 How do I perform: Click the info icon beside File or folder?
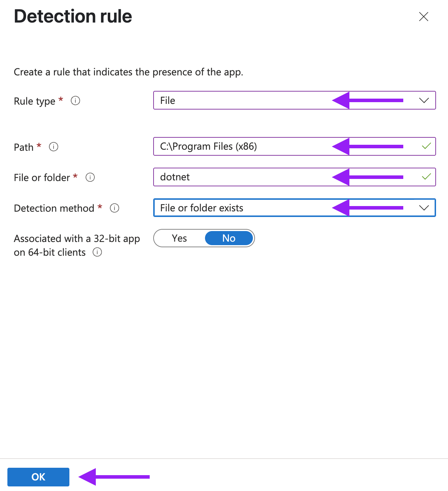point(90,177)
